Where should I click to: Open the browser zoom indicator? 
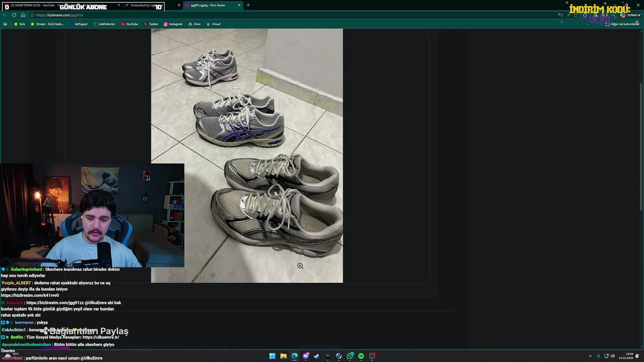point(561,15)
